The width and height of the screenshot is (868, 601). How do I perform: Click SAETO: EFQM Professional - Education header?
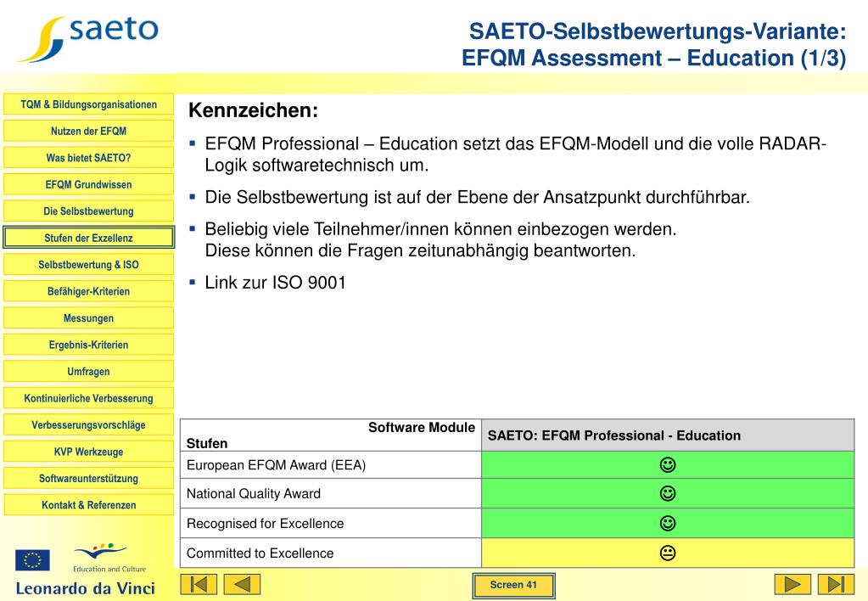point(668,435)
